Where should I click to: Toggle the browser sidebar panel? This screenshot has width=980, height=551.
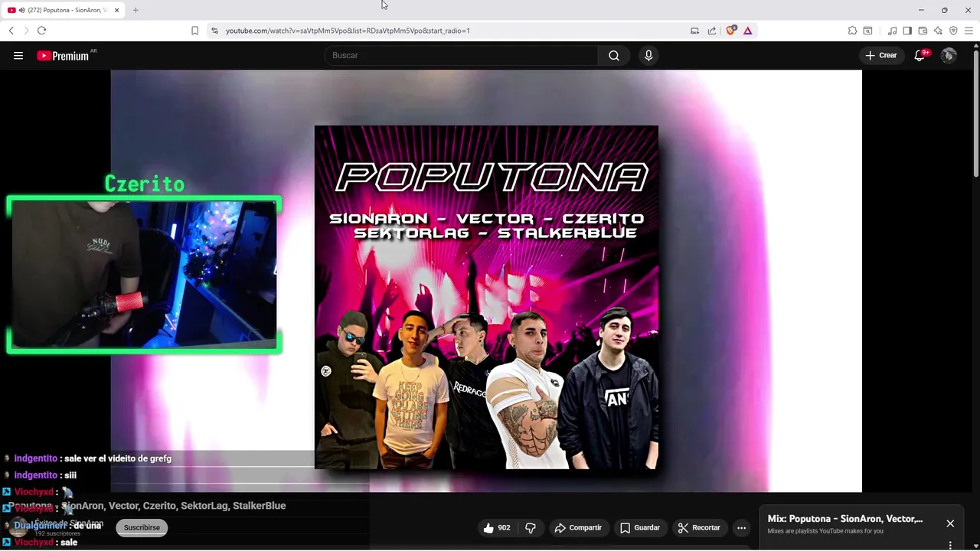(x=907, y=31)
